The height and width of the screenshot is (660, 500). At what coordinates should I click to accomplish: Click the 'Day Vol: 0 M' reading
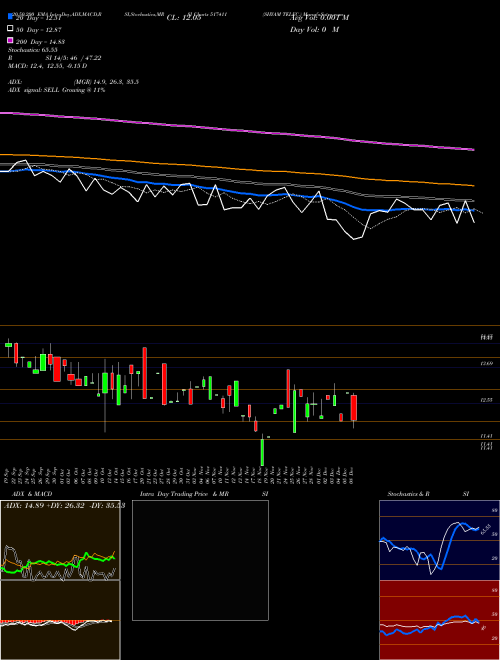(314, 29)
